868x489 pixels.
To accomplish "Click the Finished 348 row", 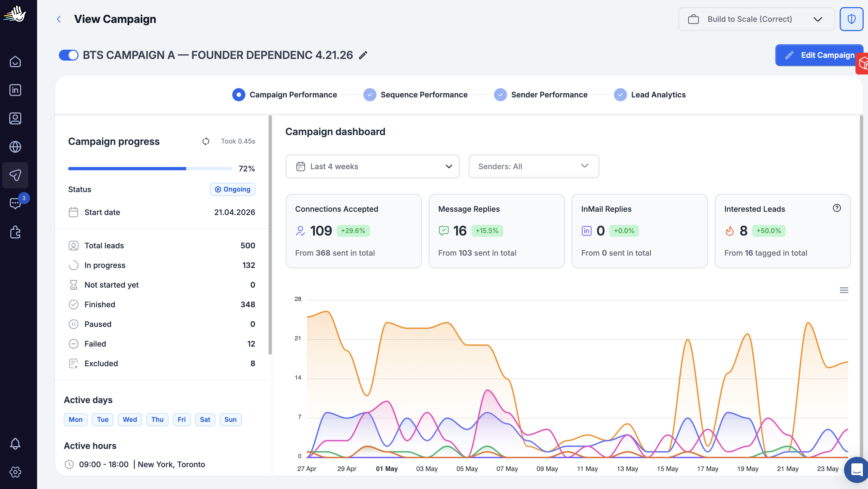I will pyautogui.click(x=162, y=305).
